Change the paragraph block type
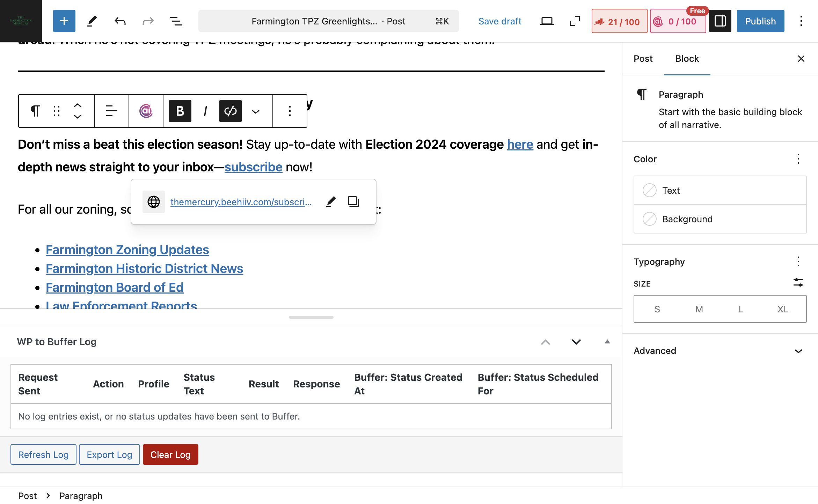This screenshot has height=504, width=818. click(x=35, y=111)
